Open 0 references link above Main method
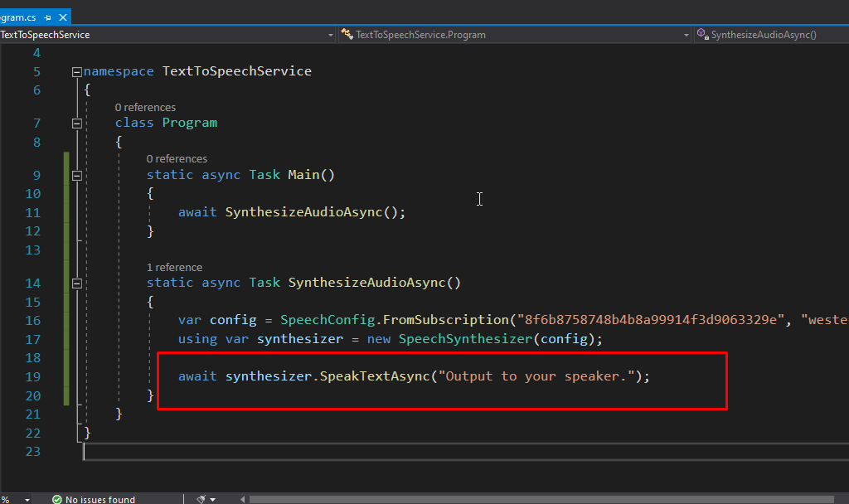The image size is (849, 504). tap(177, 159)
